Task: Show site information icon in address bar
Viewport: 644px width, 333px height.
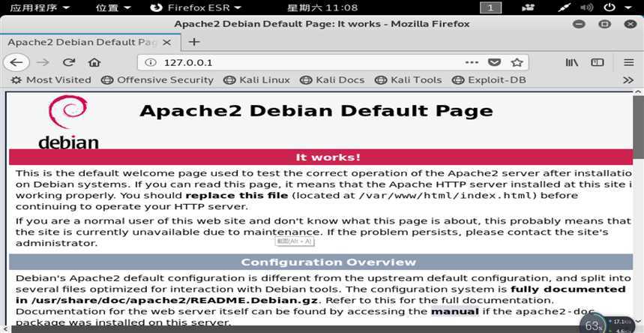Action: pyautogui.click(x=151, y=62)
